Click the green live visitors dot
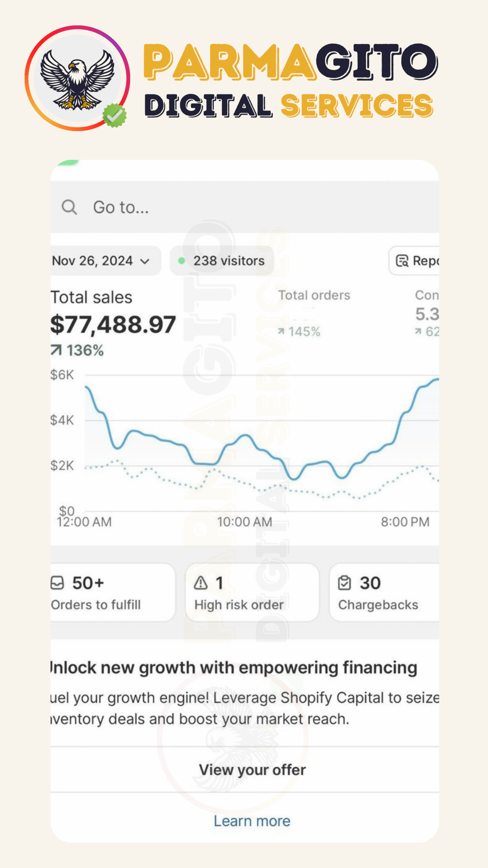Viewport: 488px width, 868px height. coord(182,261)
